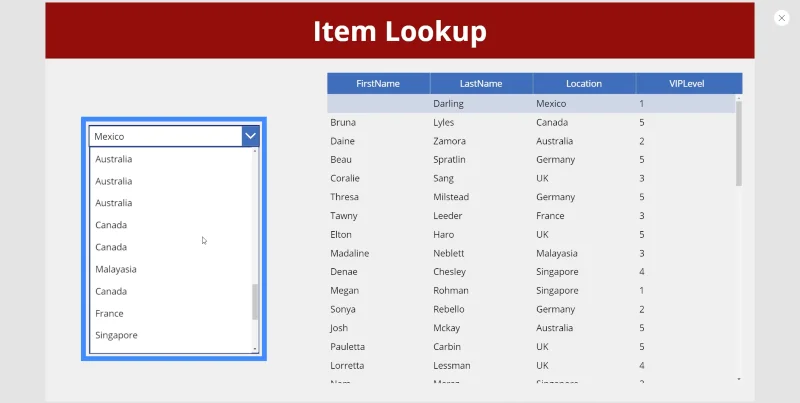The width and height of the screenshot is (800, 403).
Task: Select the Pauletta first name cell
Action: [x=347, y=347]
